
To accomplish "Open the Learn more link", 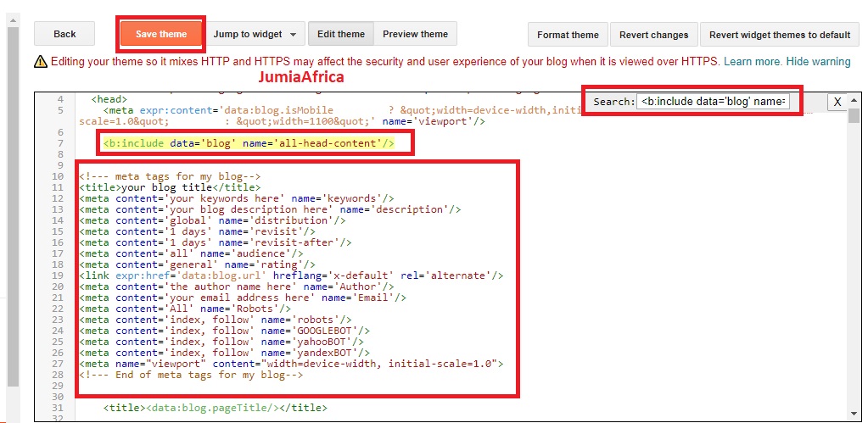I will coord(752,61).
